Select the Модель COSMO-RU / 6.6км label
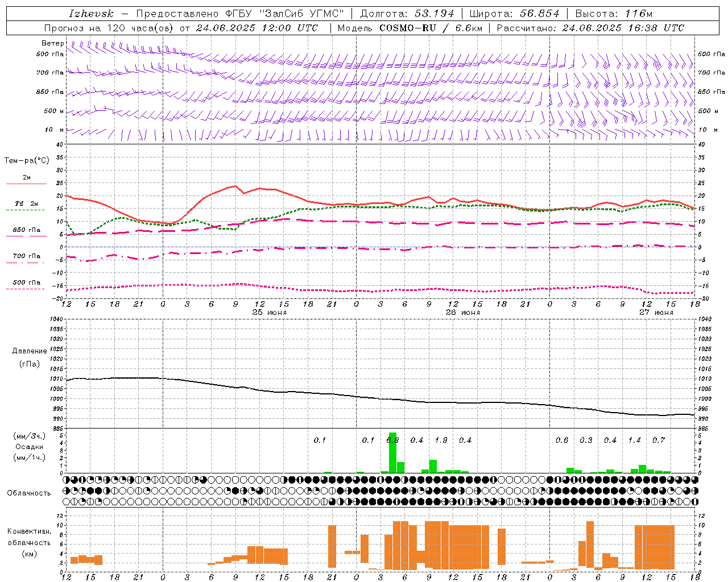The height and width of the screenshot is (582, 728). point(409,28)
